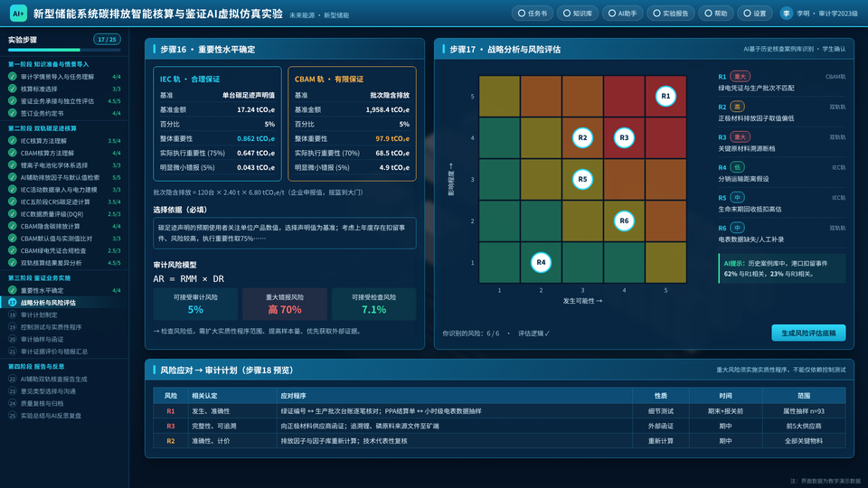The image size is (868, 488).
Task: Select risk marker R2 on the matrix
Action: coord(582,137)
